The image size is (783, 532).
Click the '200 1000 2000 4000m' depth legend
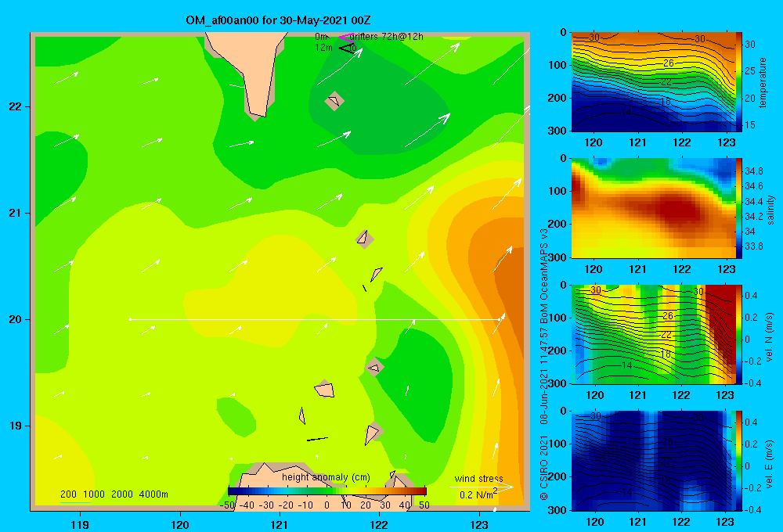(114, 494)
